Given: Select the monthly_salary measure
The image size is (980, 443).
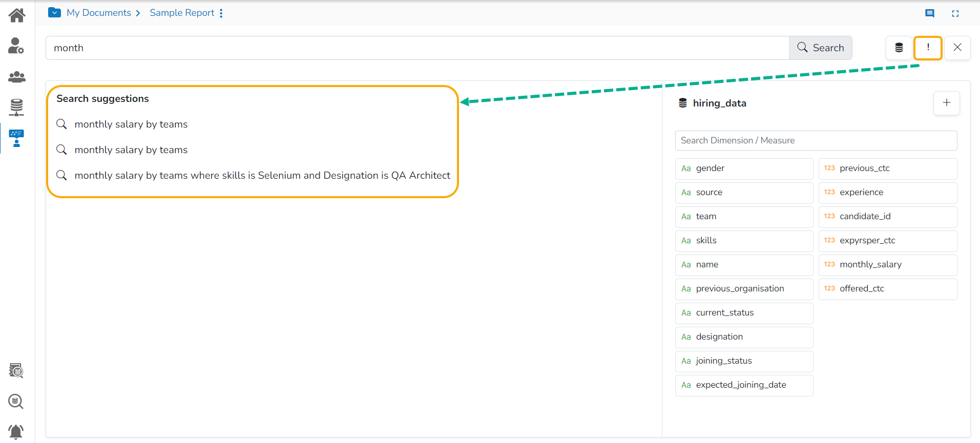Looking at the screenshot, I should 887,265.
